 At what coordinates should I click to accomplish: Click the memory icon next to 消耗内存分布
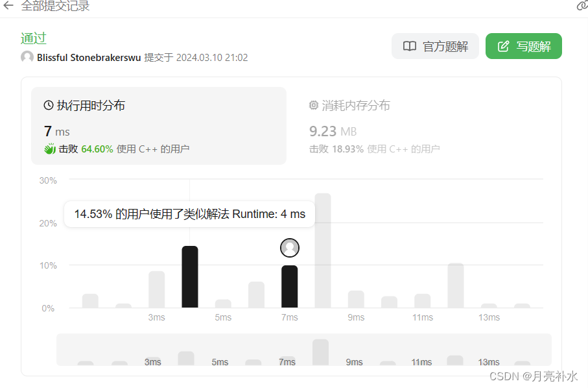pos(314,105)
